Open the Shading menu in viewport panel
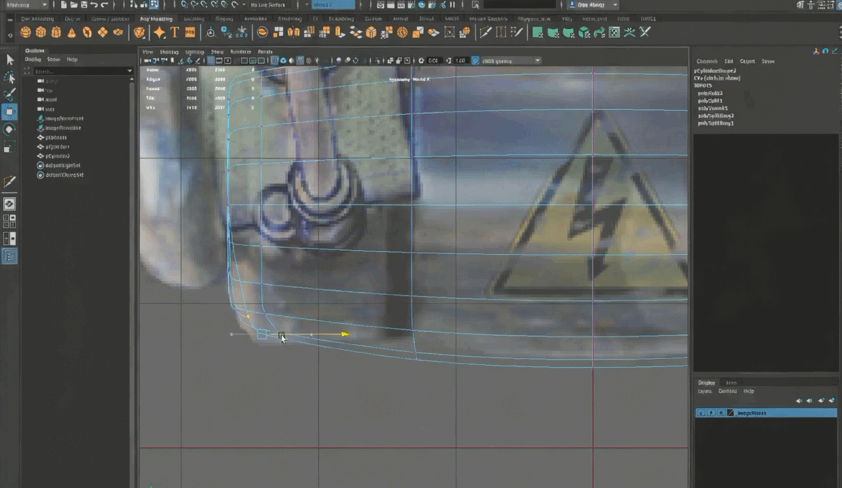The image size is (842, 488). [170, 51]
